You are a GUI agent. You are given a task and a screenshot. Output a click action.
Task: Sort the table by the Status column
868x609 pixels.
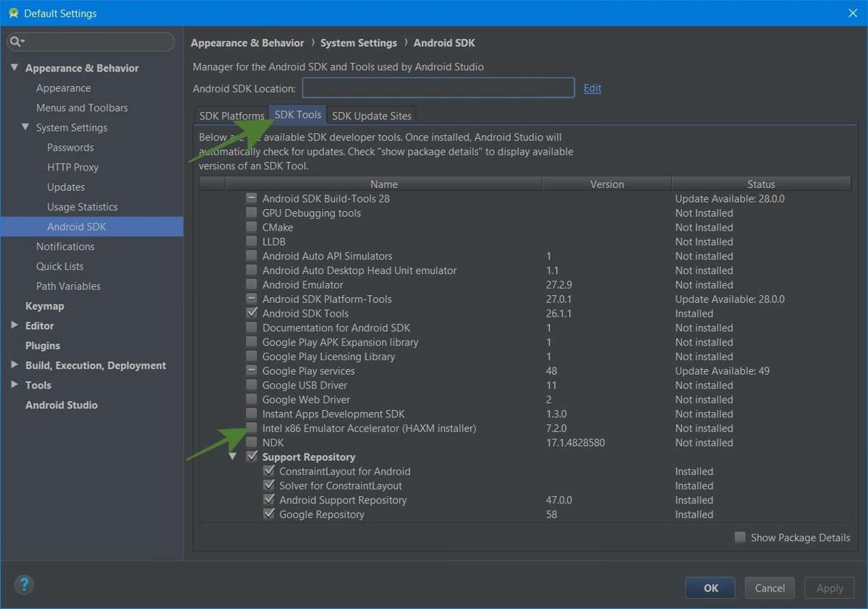(761, 184)
